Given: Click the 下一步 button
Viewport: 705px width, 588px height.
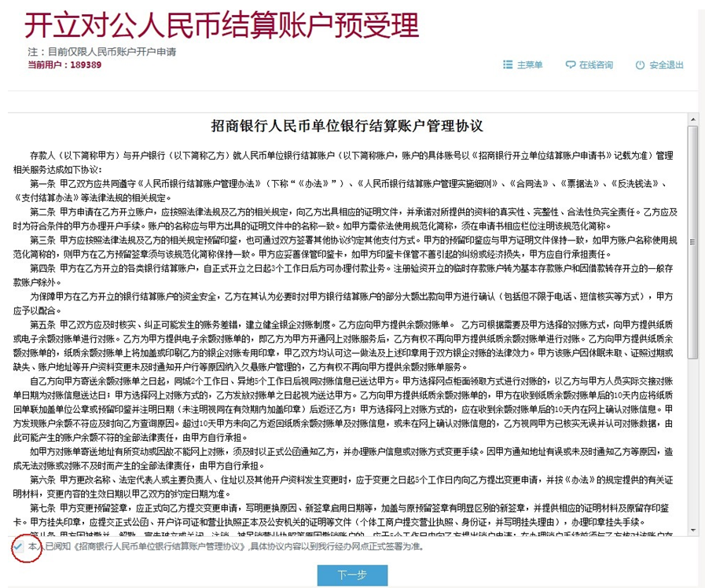Looking at the screenshot, I should 352,575.
